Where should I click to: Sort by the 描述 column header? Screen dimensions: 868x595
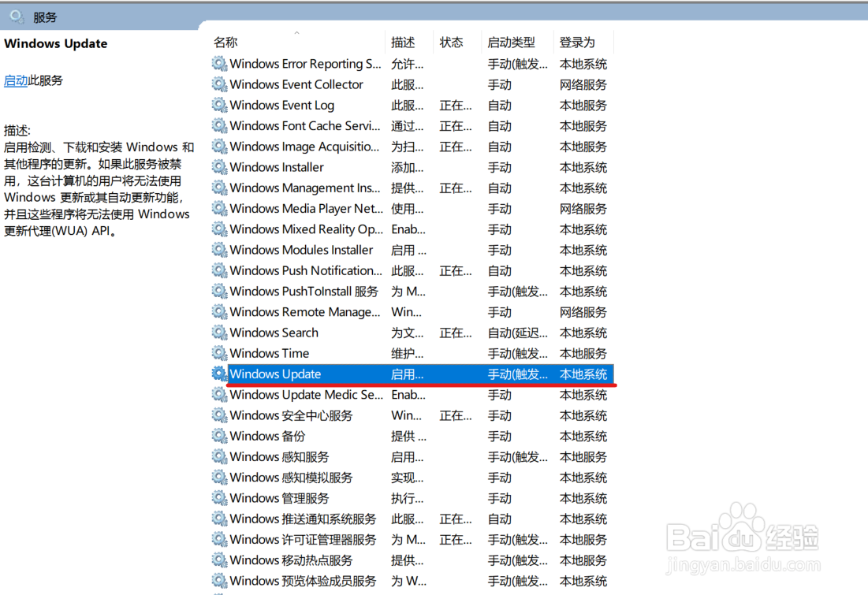click(x=403, y=42)
